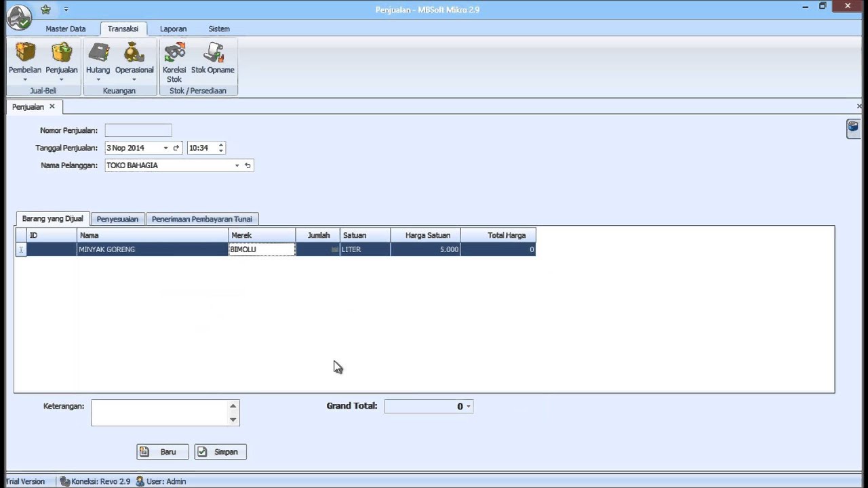Reset date with arrow icon beside date
The width and height of the screenshot is (868, 488).
(176, 148)
